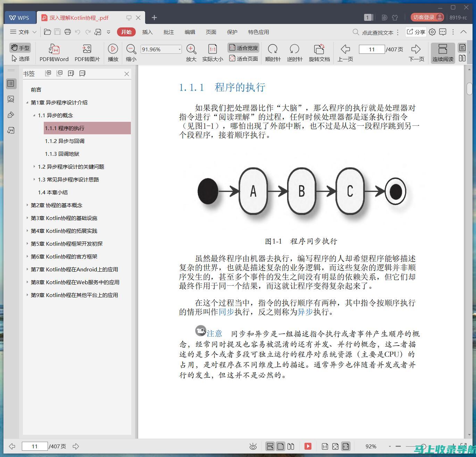The image size is (476, 457).
Task: Select bookmark 1.1.2 异步与回调
Action: point(65,141)
